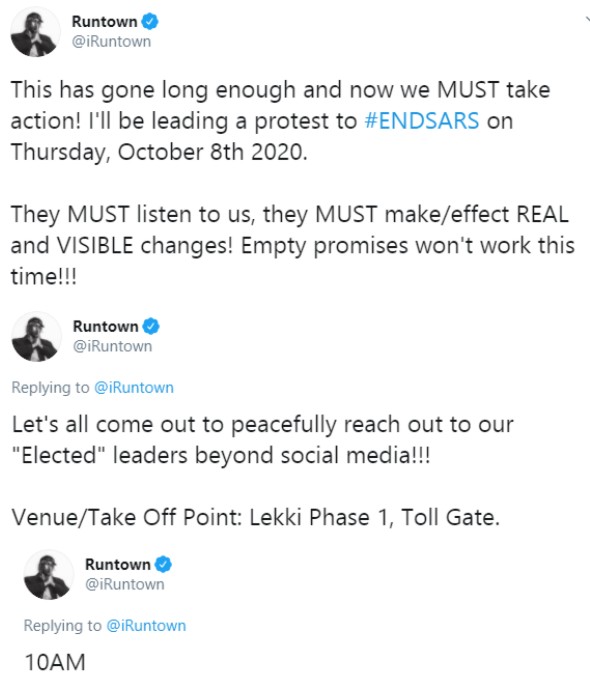
Task: Open the @iRuntown handle under the third name
Action: click(124, 584)
